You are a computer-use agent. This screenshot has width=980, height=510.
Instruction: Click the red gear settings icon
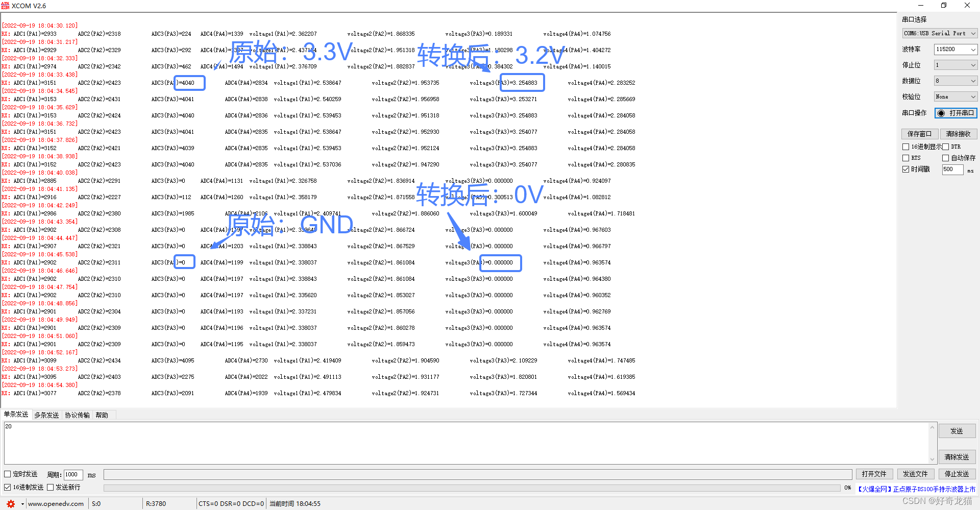click(11, 503)
